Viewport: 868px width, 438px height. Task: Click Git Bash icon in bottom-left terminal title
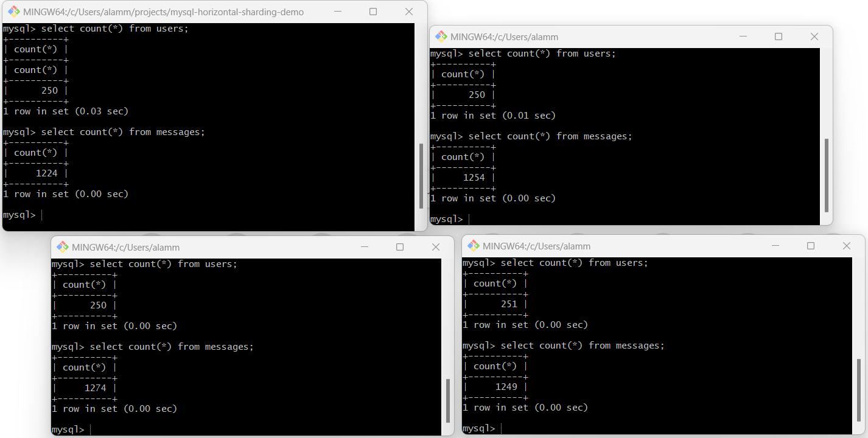click(x=62, y=247)
